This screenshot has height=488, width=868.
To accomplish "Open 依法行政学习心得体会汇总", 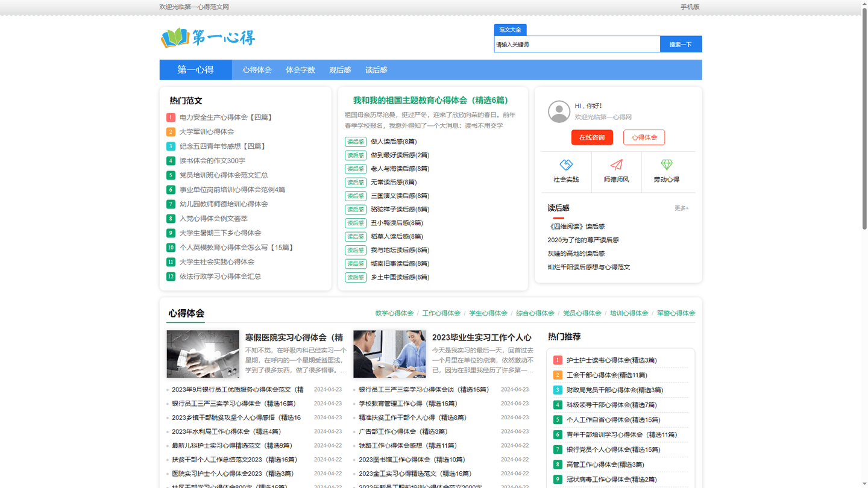I will (220, 277).
